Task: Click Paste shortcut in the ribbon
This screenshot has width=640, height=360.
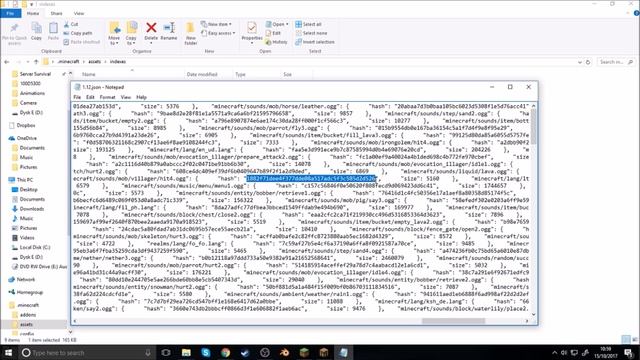Action: (x=82, y=42)
